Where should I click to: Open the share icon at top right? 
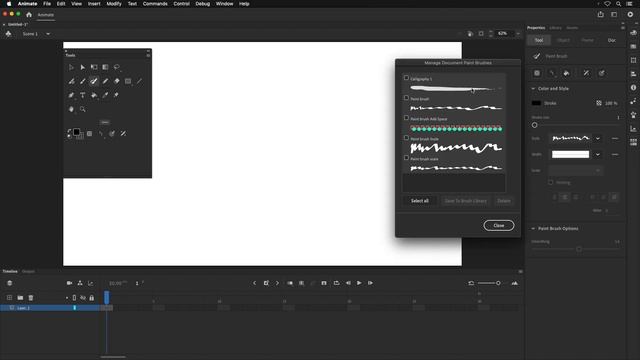(600, 14)
